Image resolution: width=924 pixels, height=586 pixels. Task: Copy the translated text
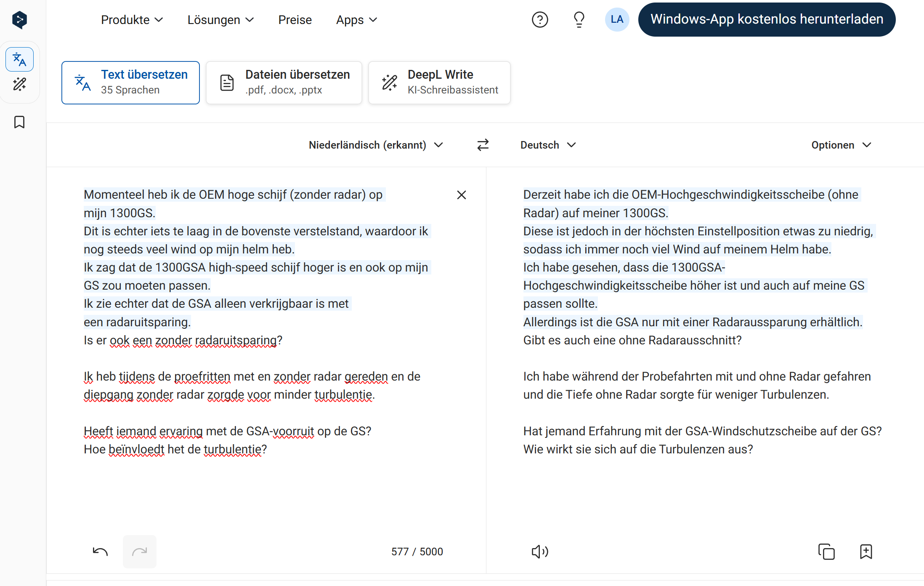(x=826, y=551)
